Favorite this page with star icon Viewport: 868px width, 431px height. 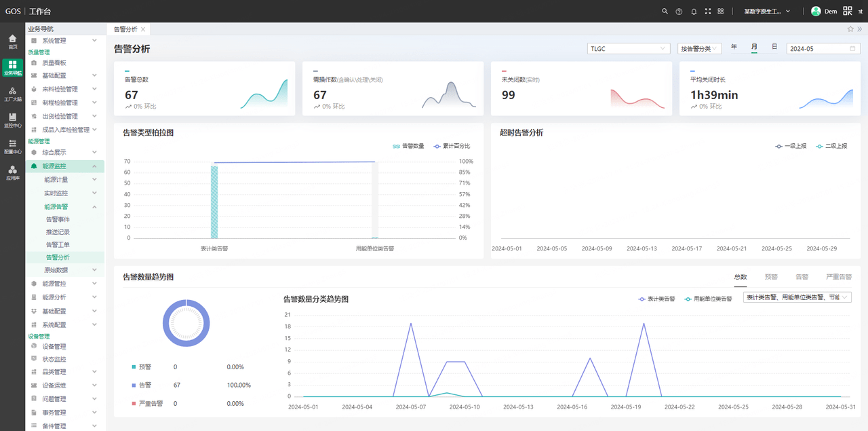pyautogui.click(x=850, y=29)
